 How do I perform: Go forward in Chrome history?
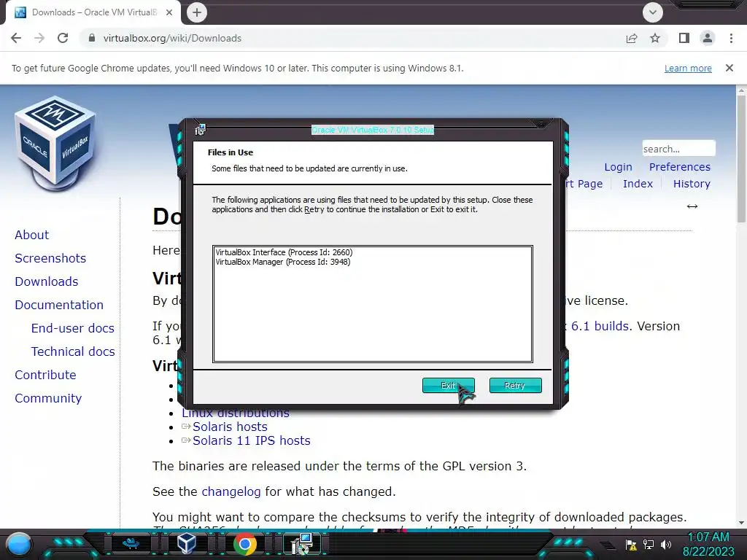click(x=39, y=38)
